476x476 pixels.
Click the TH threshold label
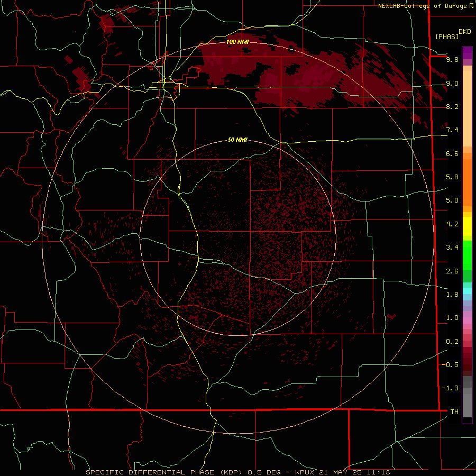pos(454,412)
